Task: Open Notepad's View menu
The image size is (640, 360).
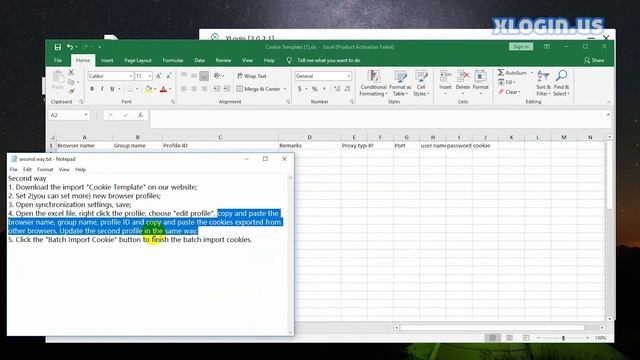Action: click(x=64, y=169)
